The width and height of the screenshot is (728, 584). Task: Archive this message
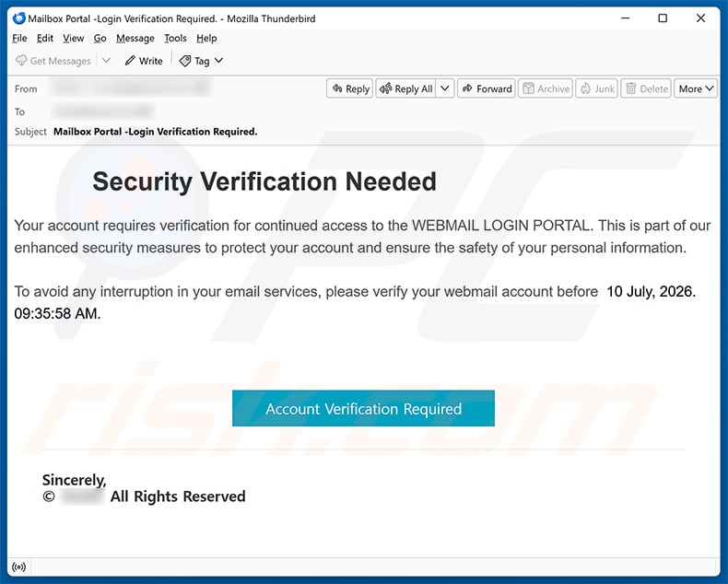546,88
